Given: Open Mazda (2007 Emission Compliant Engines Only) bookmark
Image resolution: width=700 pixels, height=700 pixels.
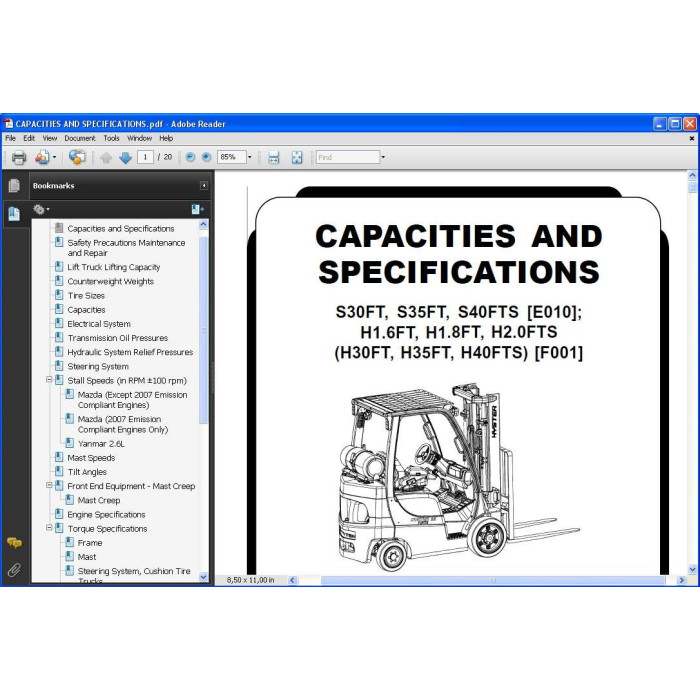Looking at the screenshot, I should click(x=123, y=424).
